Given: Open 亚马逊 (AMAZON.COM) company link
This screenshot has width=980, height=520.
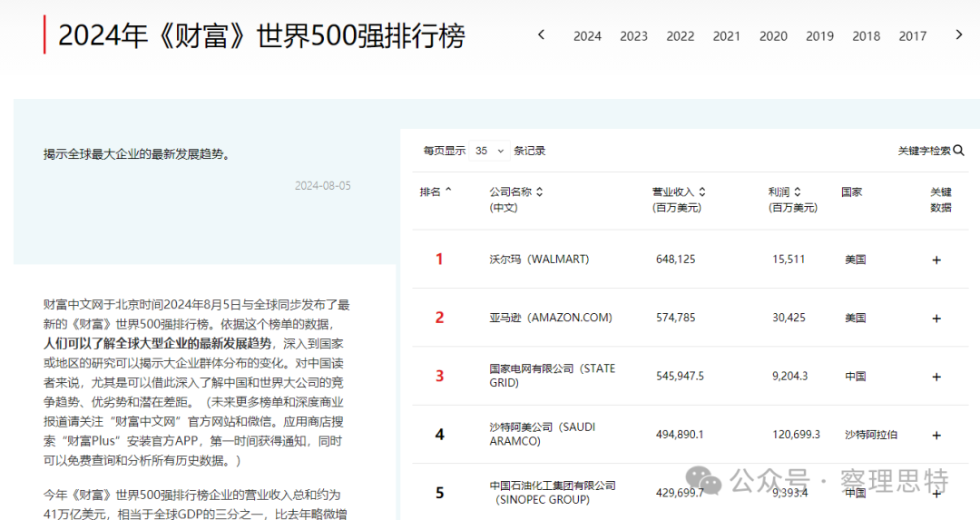Looking at the screenshot, I should point(551,319).
